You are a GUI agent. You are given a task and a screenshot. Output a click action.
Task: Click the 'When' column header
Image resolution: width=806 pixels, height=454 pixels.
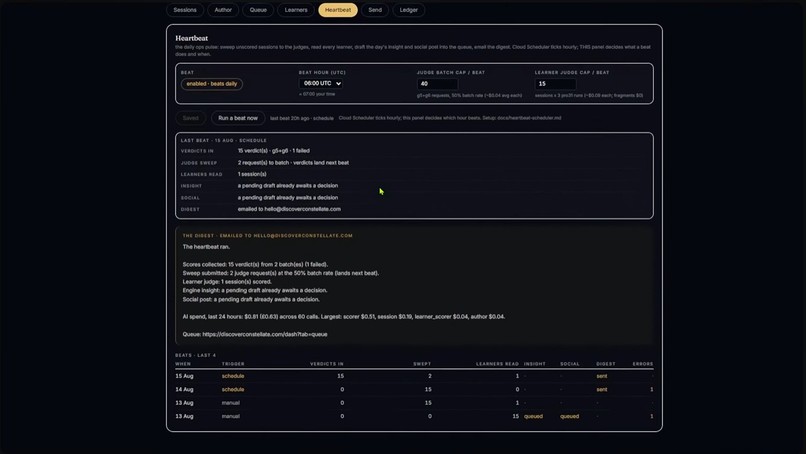183,364
